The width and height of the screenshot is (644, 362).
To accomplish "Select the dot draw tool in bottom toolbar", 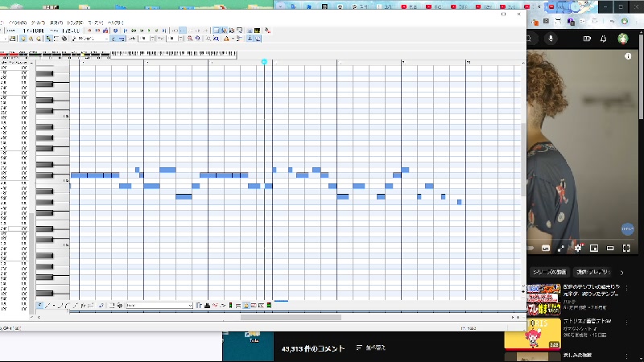I will tap(54, 306).
